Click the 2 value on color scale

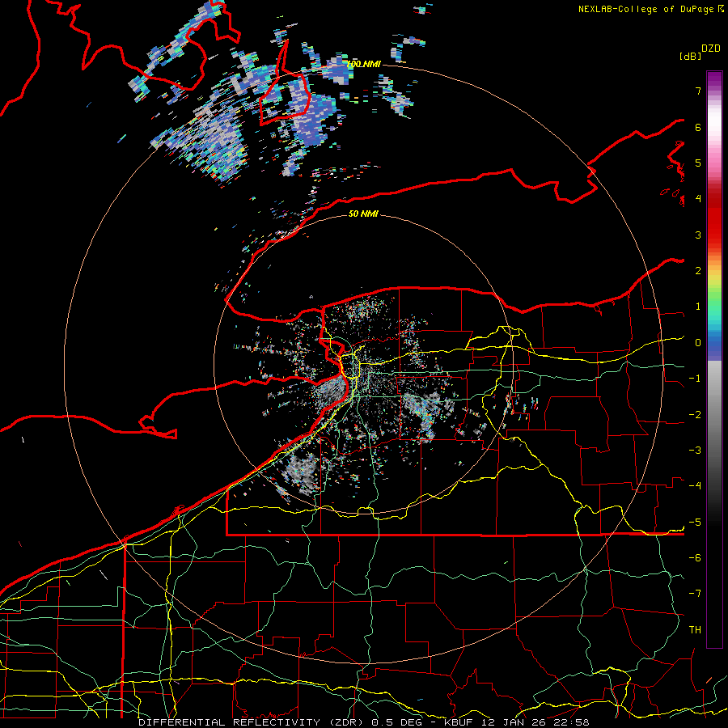(698, 271)
